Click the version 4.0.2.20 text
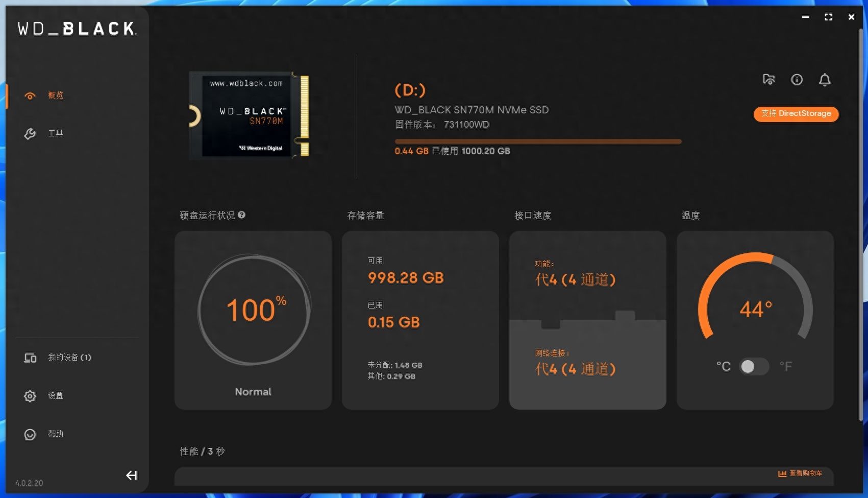Screen dimensions: 868x498 [x=29, y=483]
